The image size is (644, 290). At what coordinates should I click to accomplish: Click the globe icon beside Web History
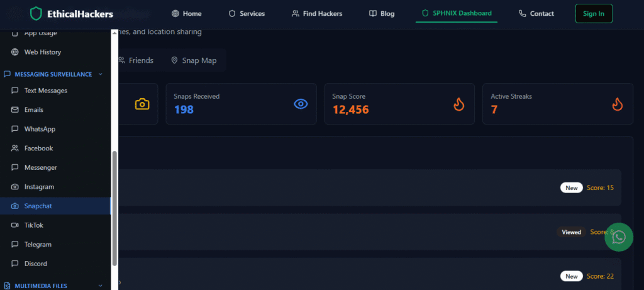pos(15,52)
